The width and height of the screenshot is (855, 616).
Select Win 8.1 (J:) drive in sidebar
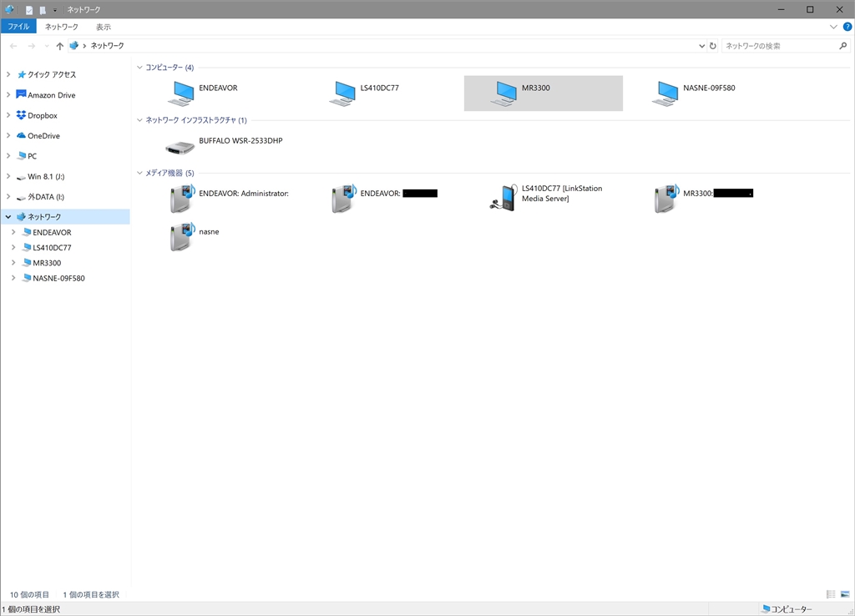pos(46,177)
